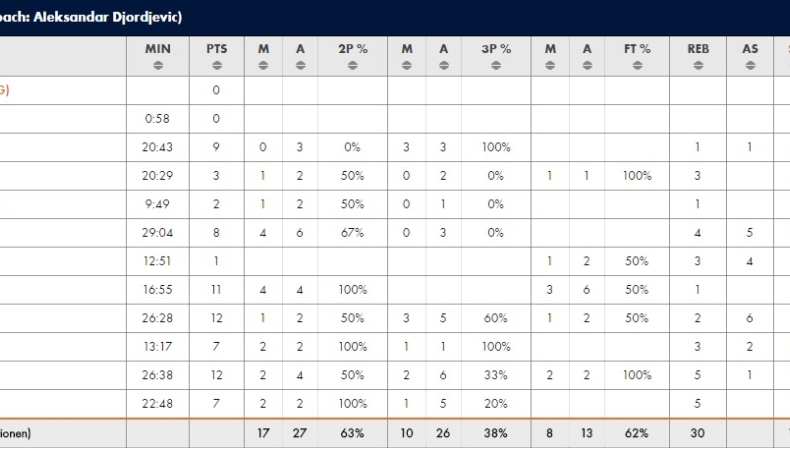This screenshot has height=450, width=790.
Task: Click the M header following the 2P % column
Action: tap(407, 48)
